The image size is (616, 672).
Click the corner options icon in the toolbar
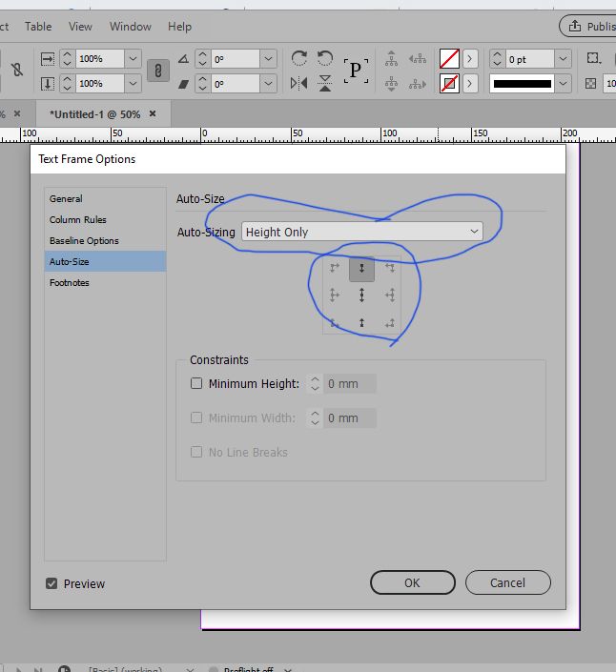(594, 58)
